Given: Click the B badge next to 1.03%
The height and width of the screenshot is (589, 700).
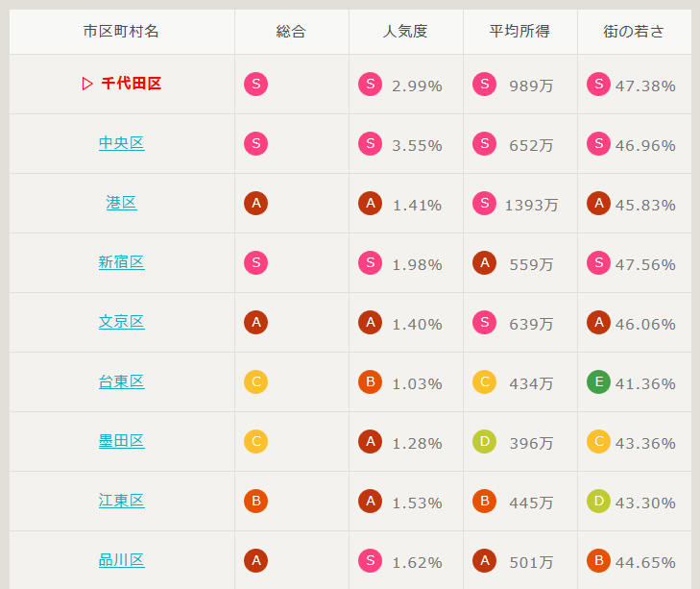Looking at the screenshot, I should pos(370,381).
